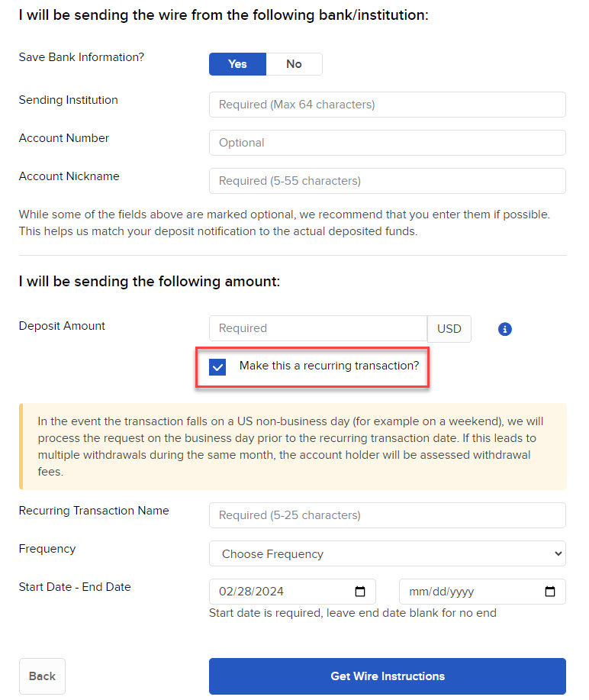Viewport: 589px width, 700px height.
Task: Click the Recurring Transaction Name field
Action: click(x=387, y=515)
